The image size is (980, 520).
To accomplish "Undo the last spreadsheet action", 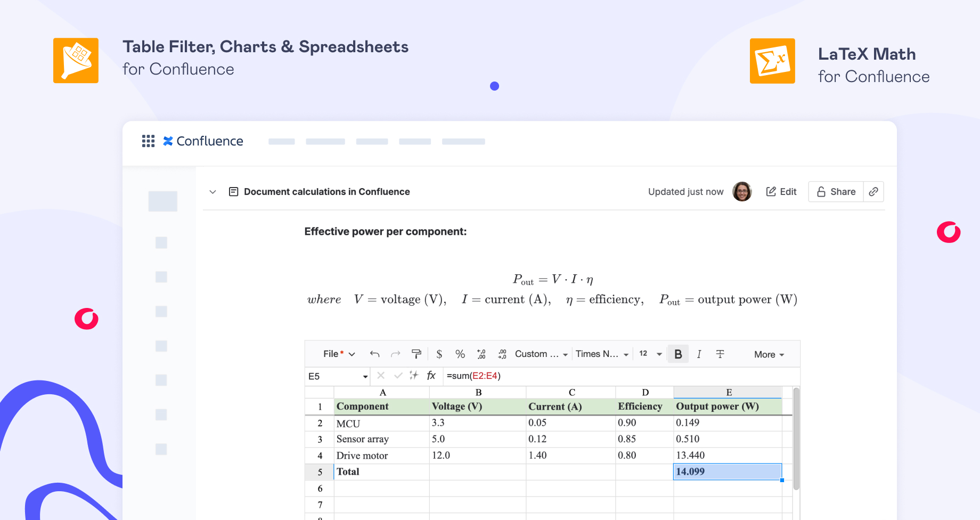I will pyautogui.click(x=374, y=354).
